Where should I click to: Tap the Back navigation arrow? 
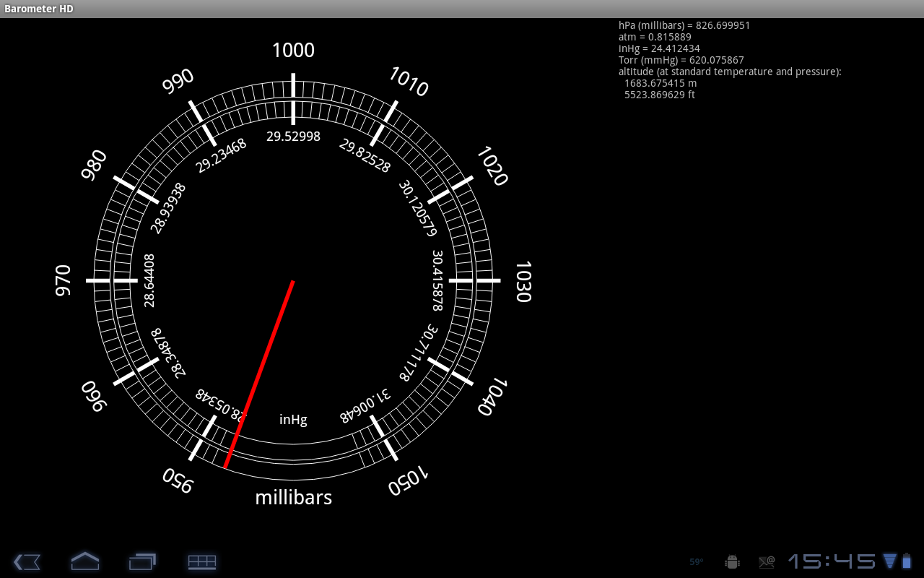click(x=27, y=561)
